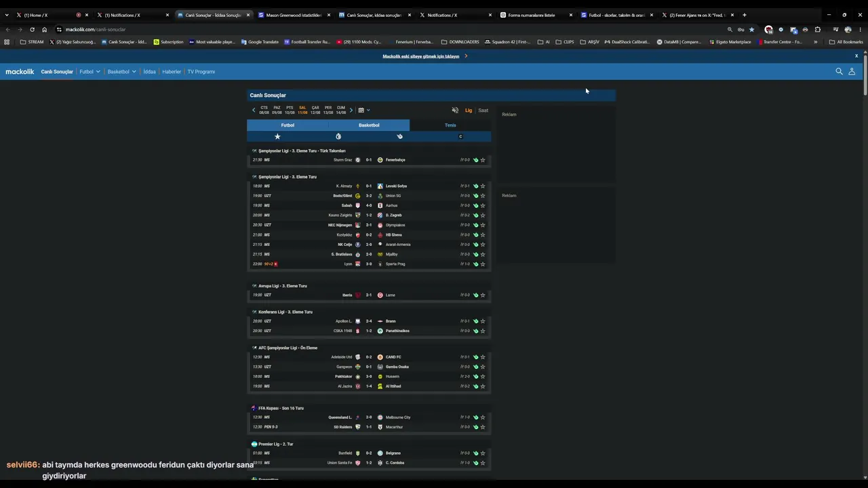The height and width of the screenshot is (488, 868).
Task: Open the Konferans Ligi - 3. Eleme Turu header
Action: [285, 312]
